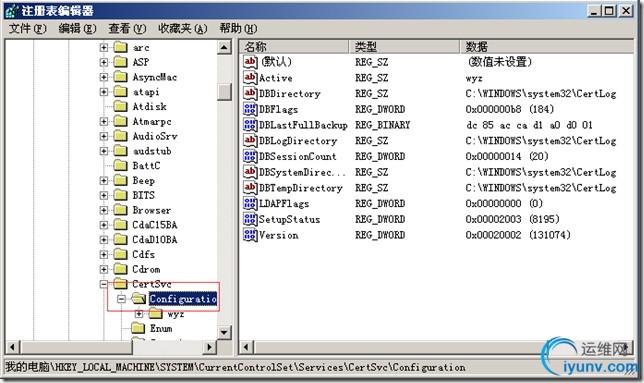
Task: Click the string icon beside Active
Action: tap(250, 77)
